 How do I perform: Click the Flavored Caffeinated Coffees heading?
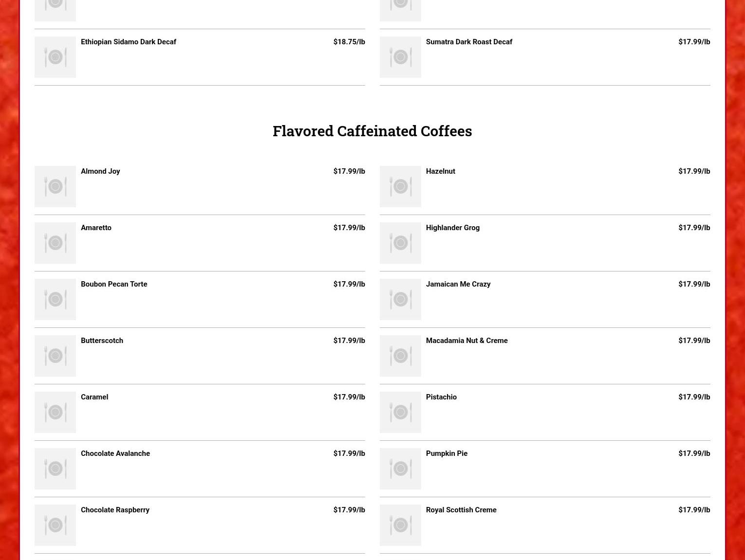[372, 131]
